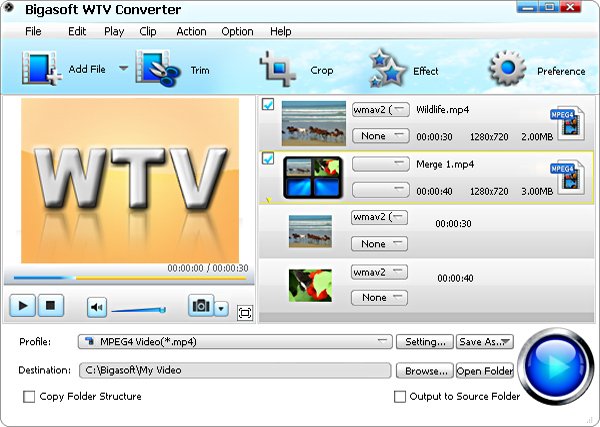Open wmav2 dropdown in the 00:00:40 sub-clip
The image size is (600, 427).
[379, 272]
